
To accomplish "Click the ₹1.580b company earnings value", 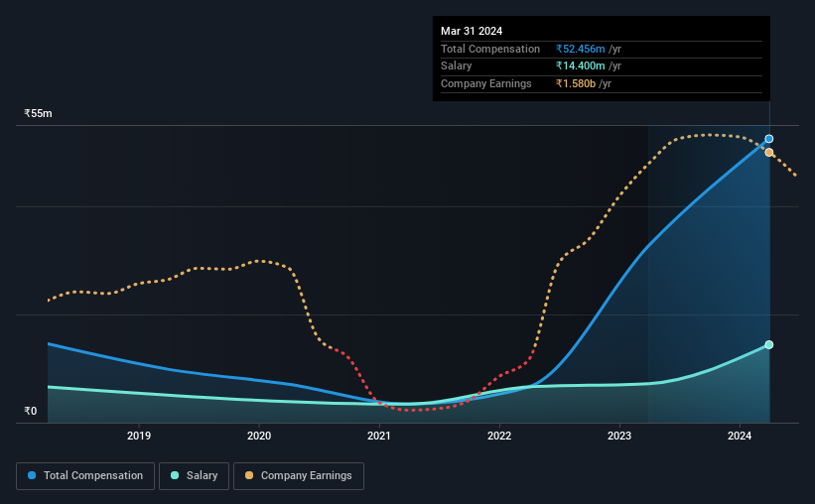I will (576, 83).
